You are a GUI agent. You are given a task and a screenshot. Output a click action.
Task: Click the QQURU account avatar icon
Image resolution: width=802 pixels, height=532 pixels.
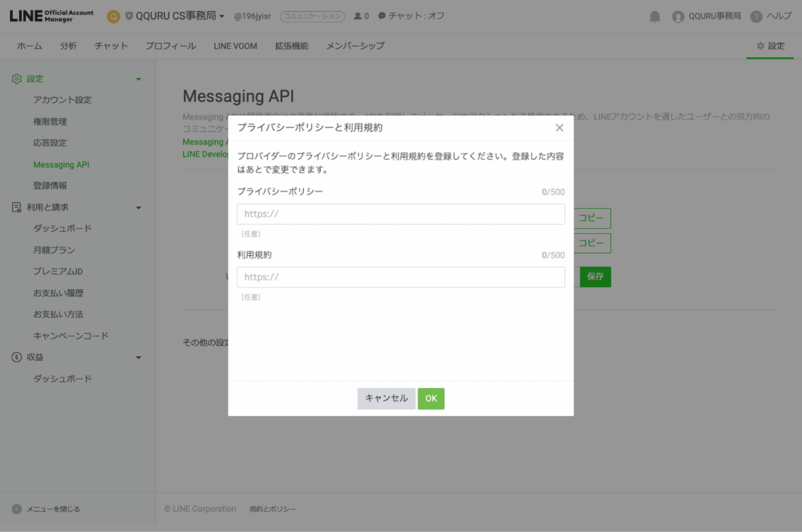(678, 16)
